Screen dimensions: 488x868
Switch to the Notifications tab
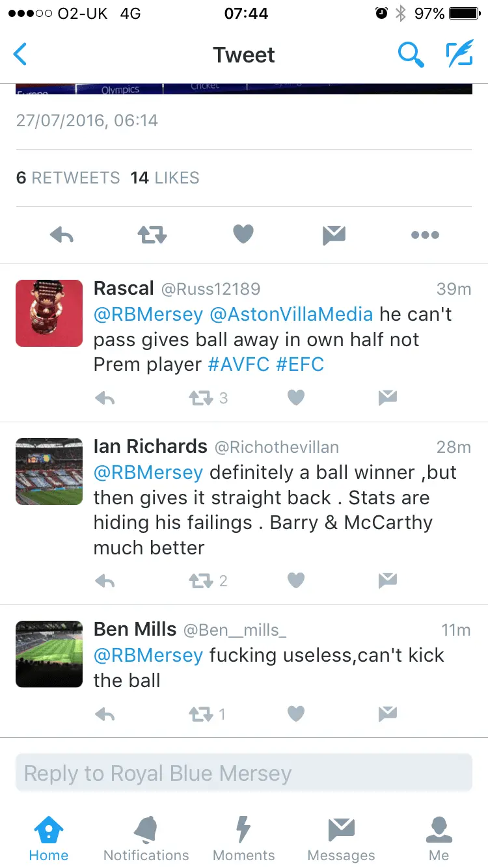click(146, 839)
